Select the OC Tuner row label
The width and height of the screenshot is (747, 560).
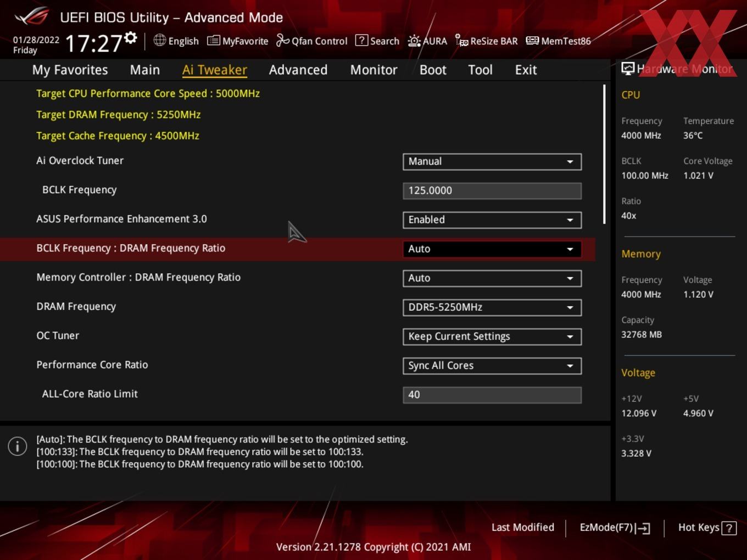coord(58,335)
